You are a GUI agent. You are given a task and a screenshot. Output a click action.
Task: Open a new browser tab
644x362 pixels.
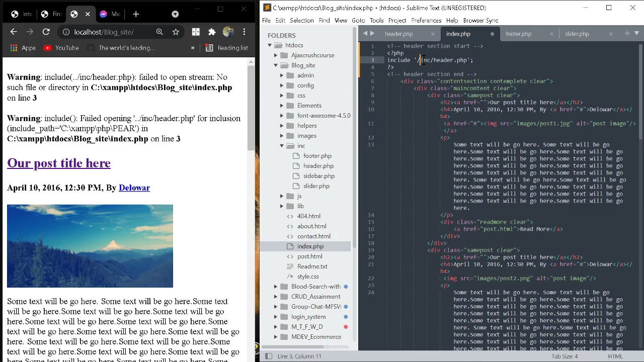[136, 14]
